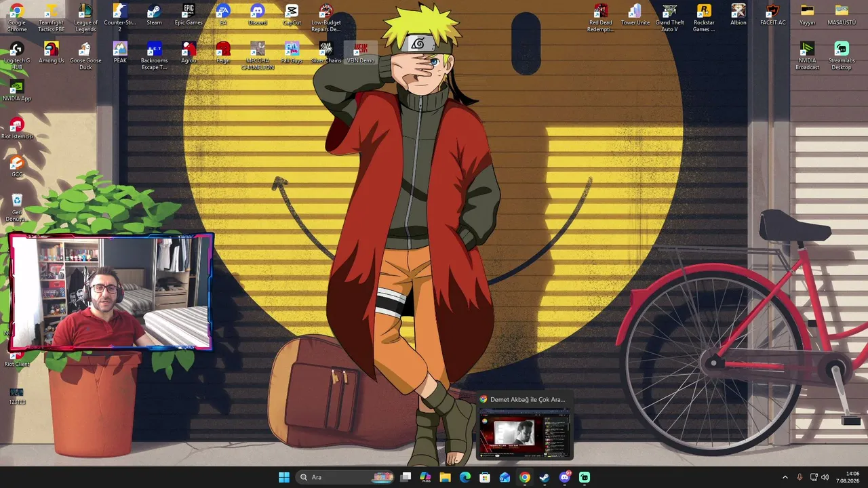Select the Yayın folder on desktop
Image resolution: width=868 pixels, height=488 pixels.
pos(807,15)
